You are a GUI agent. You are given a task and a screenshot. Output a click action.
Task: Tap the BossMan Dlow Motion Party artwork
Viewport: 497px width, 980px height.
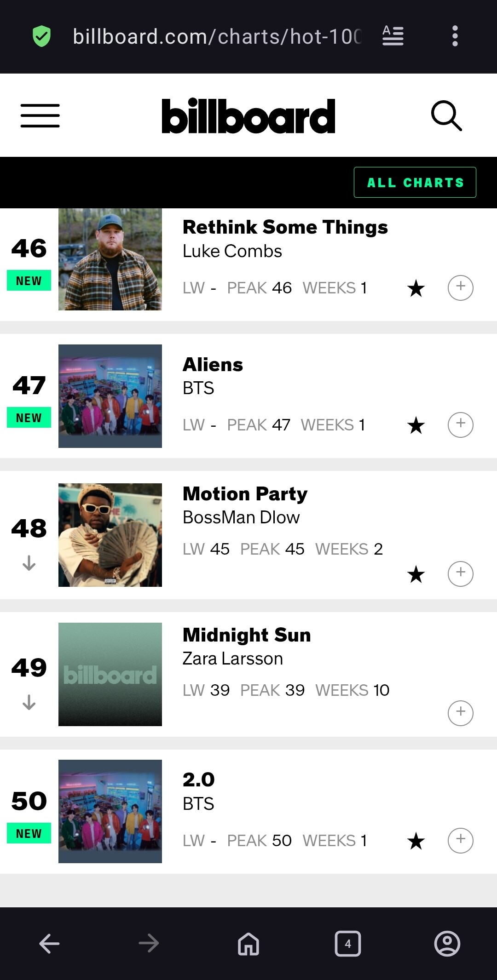(110, 535)
